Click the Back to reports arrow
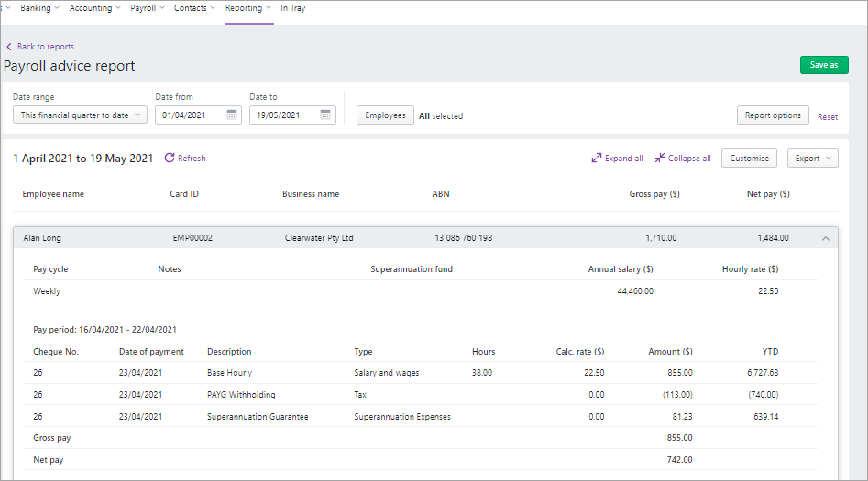Viewport: 868px width, 481px height. [x=9, y=47]
